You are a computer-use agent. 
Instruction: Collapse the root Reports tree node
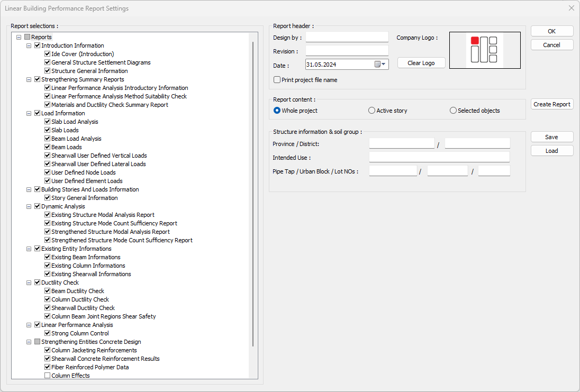coord(19,37)
